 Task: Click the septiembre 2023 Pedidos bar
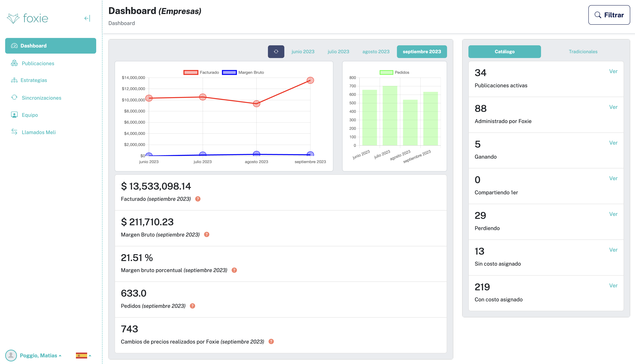coord(430,118)
